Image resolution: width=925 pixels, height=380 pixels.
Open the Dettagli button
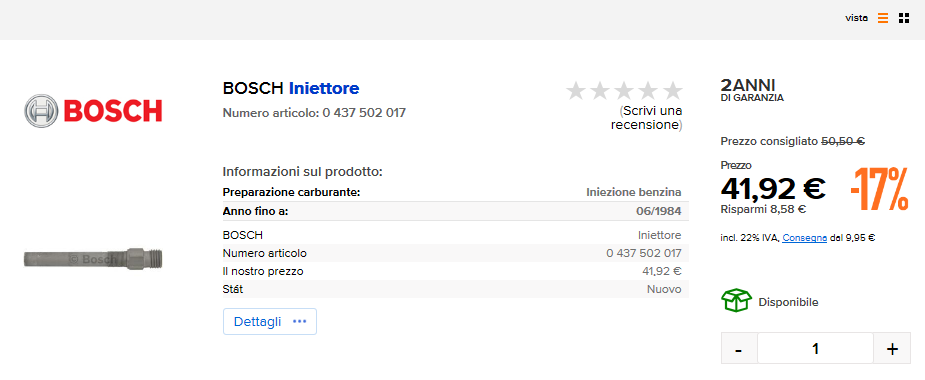click(270, 322)
